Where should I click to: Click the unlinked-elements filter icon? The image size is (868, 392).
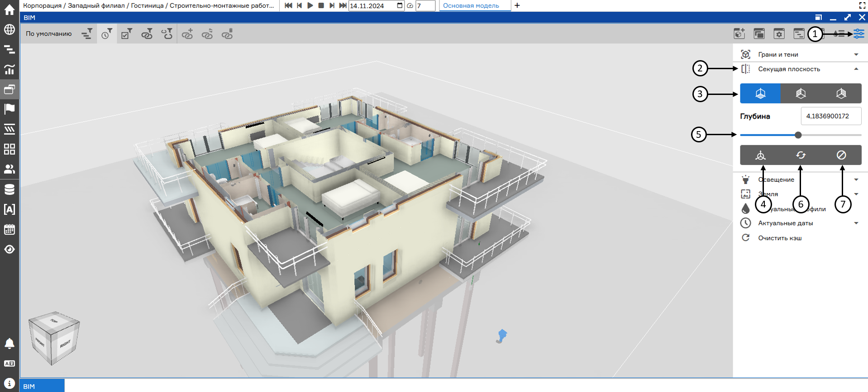pyautogui.click(x=167, y=34)
